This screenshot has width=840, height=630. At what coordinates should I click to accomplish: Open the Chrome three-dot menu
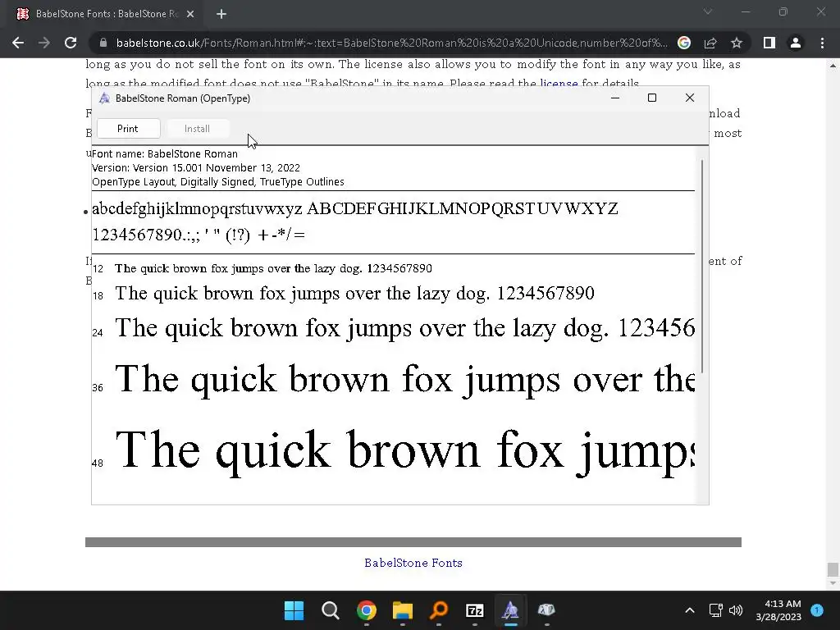click(822, 43)
